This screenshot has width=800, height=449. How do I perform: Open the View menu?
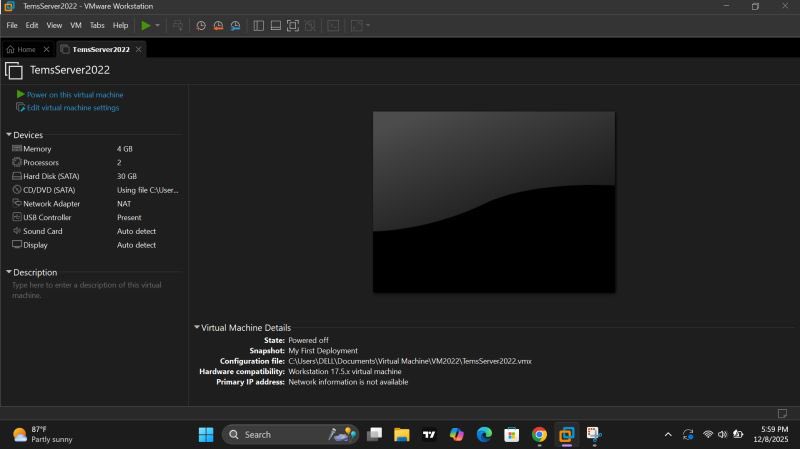click(54, 26)
